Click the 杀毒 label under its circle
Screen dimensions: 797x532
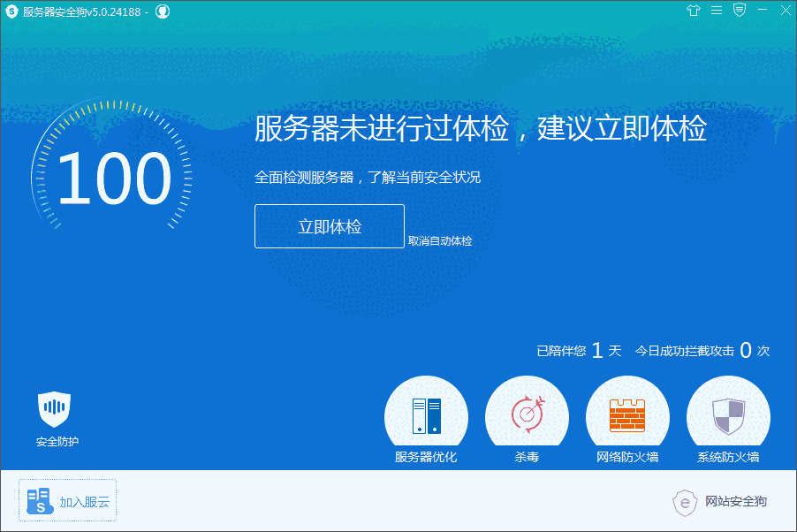[527, 460]
